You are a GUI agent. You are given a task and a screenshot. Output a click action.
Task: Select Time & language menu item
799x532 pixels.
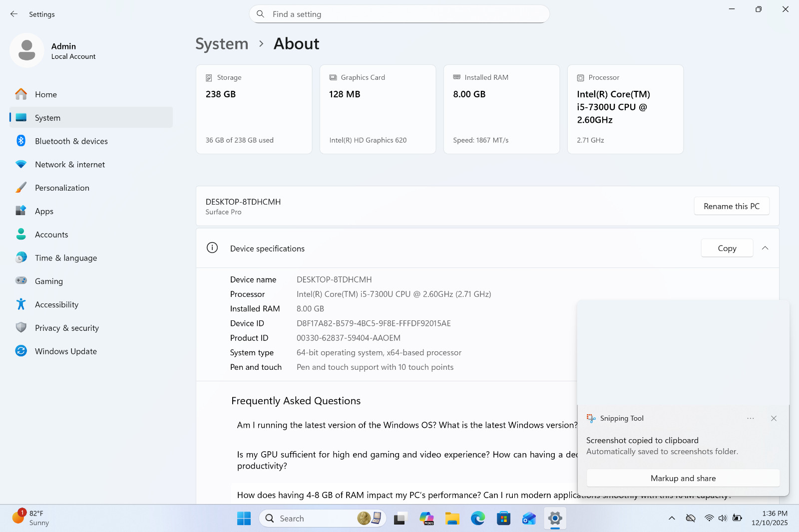91,258
